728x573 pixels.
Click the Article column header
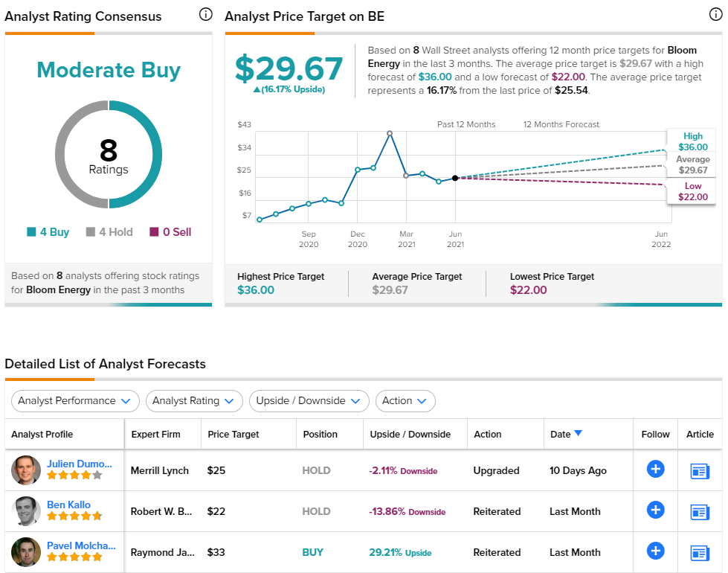[700, 434]
